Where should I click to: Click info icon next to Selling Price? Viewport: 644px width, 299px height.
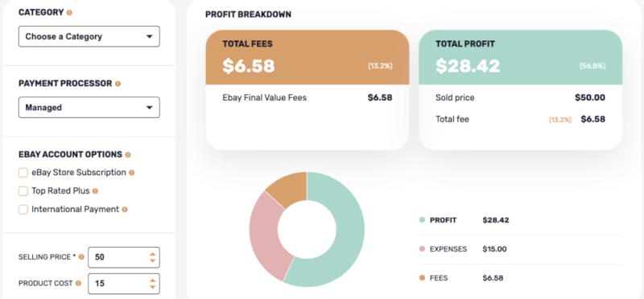(x=81, y=257)
